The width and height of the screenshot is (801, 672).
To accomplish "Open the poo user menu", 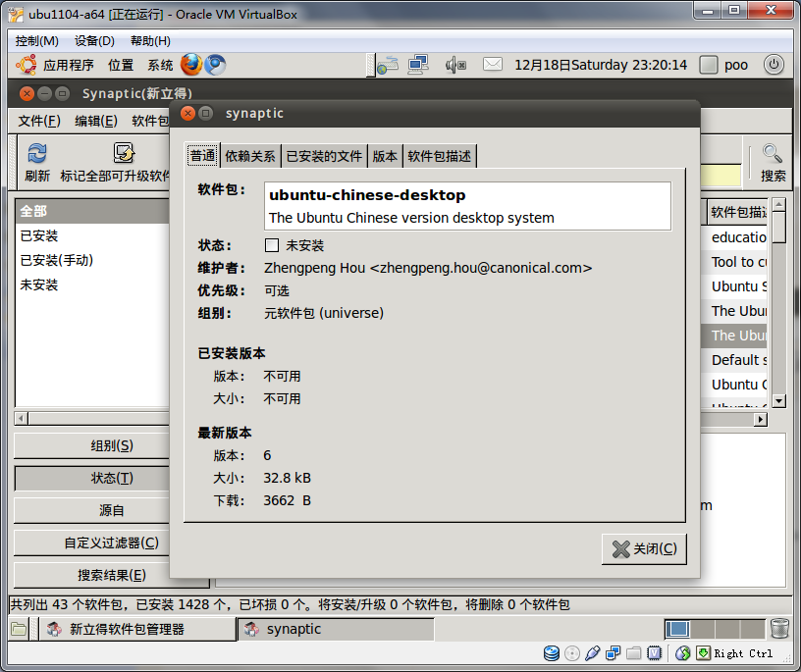I will (735, 65).
